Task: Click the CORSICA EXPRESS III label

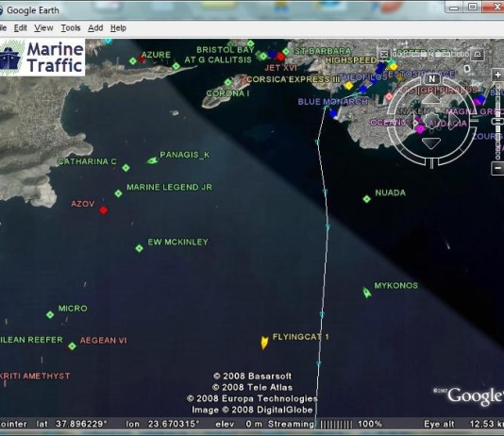Action: (x=293, y=79)
